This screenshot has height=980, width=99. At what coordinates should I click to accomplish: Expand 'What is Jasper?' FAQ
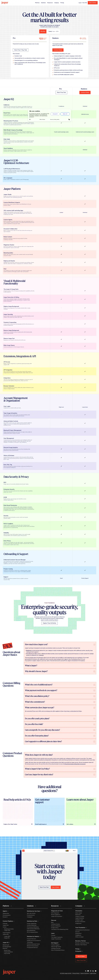pos(60,665)
